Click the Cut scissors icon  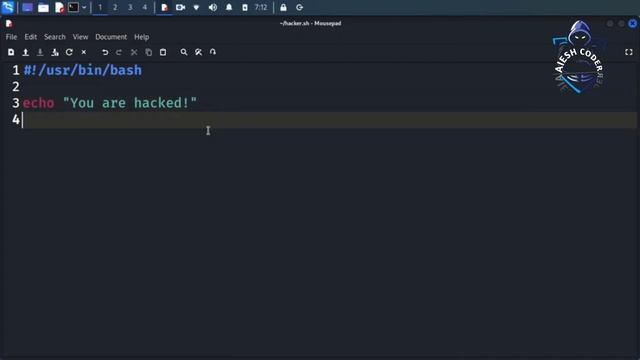[134, 52]
